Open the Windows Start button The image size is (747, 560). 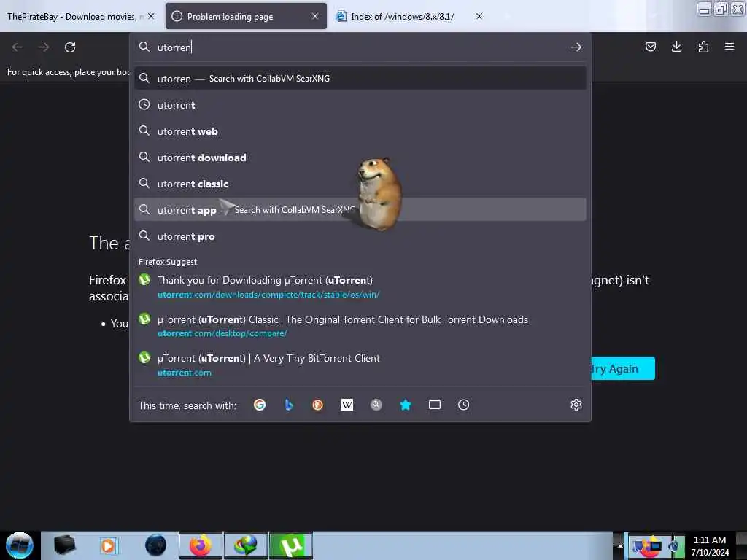20,545
